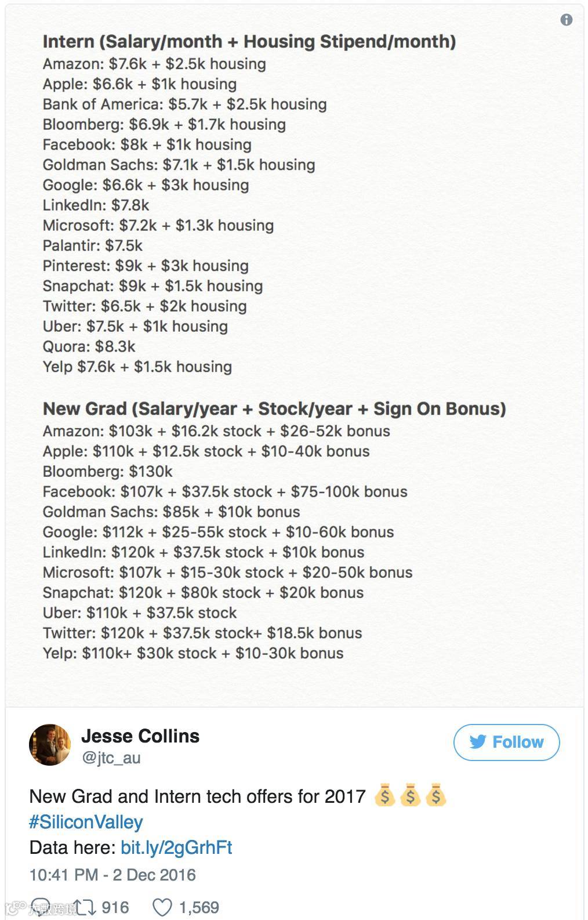
Task: Open the 10:41 PM tweet timestamp
Action: [x=112, y=875]
